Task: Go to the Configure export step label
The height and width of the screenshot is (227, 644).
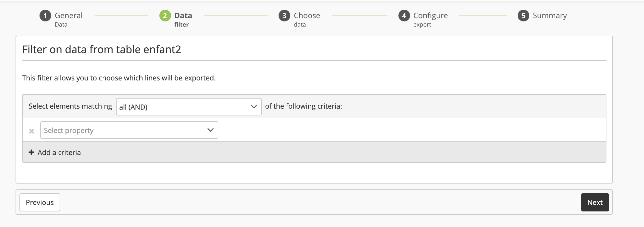Action: (430, 19)
